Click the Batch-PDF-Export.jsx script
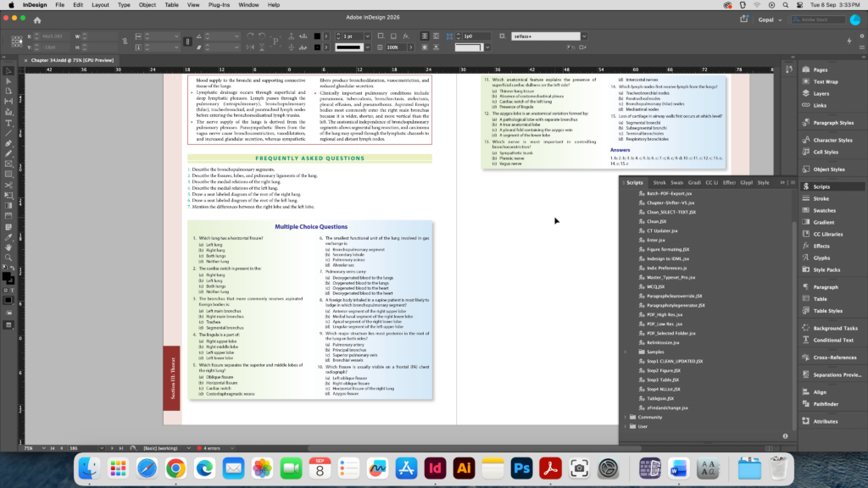This screenshot has width=868, height=488. tap(669, 194)
